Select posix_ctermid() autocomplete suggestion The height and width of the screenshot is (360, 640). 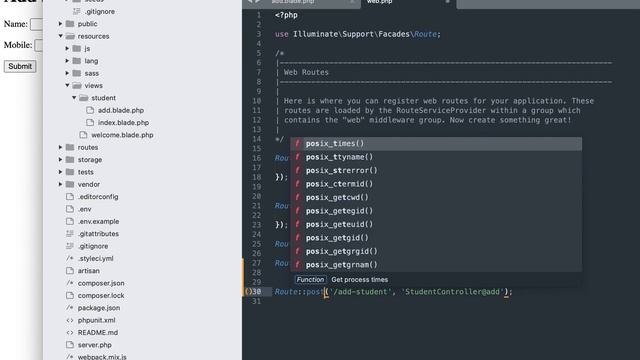(x=436, y=184)
